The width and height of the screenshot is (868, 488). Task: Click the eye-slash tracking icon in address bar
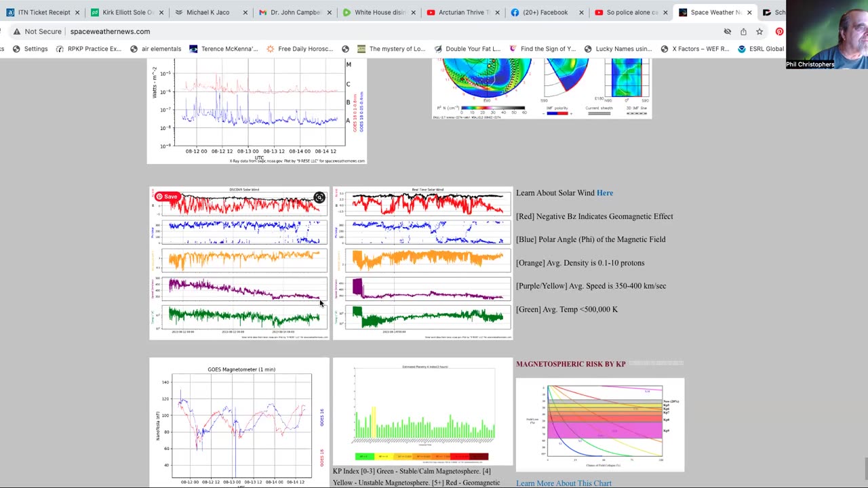pyautogui.click(x=728, y=31)
